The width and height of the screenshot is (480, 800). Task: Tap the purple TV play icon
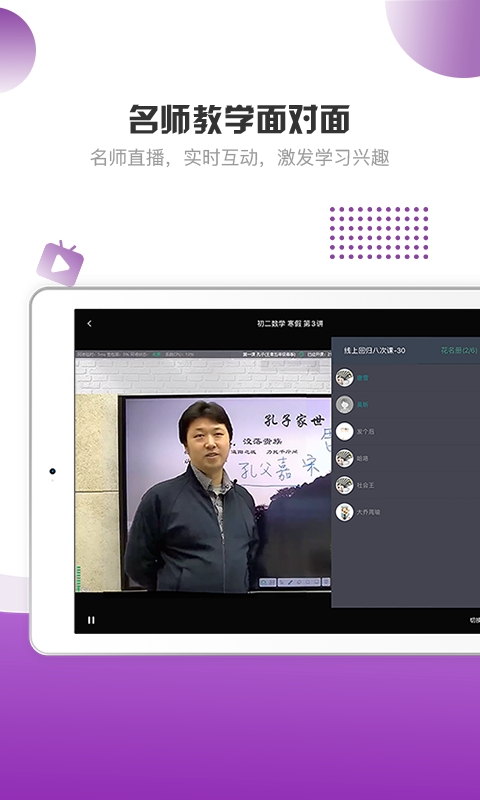coord(60,263)
